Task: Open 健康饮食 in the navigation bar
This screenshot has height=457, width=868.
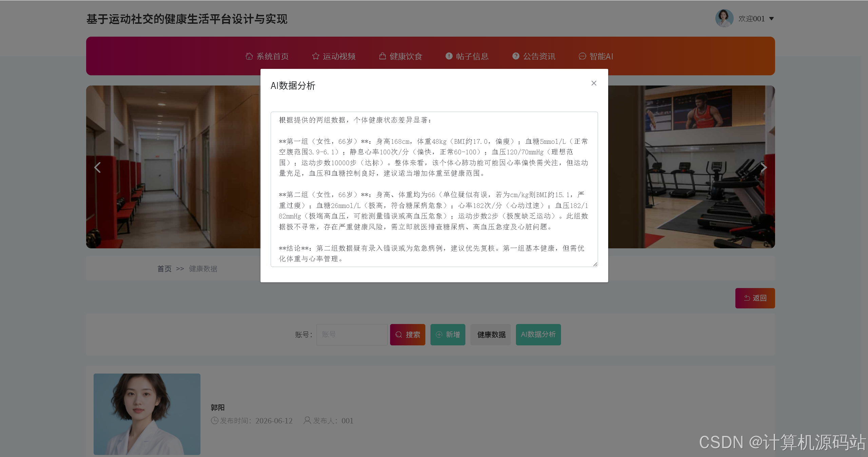Action: tap(401, 56)
